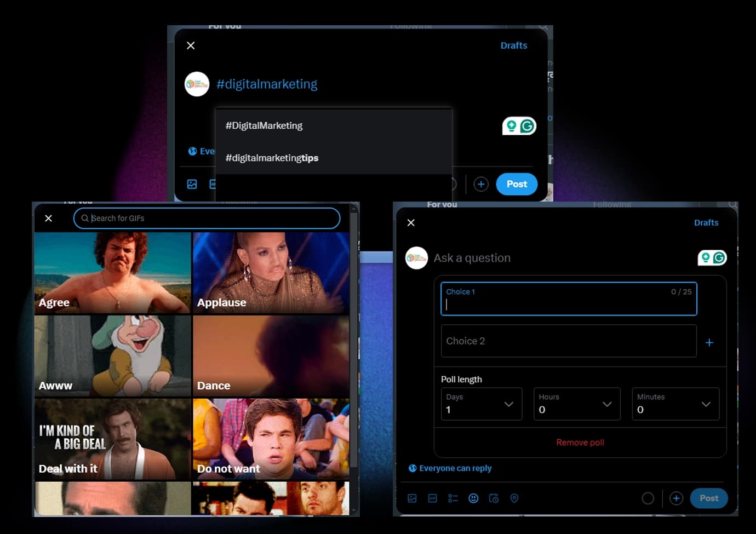756x534 pixels.
Task: Close the GIF search panel
Action: point(48,218)
